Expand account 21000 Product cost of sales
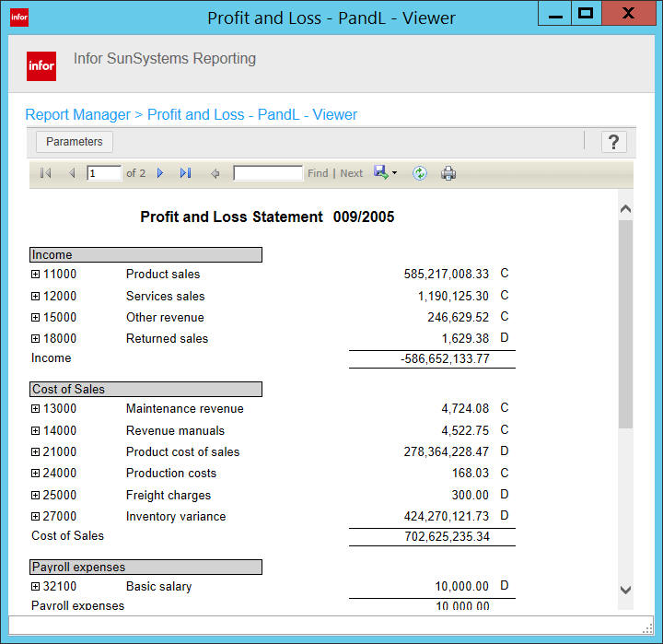 point(36,451)
